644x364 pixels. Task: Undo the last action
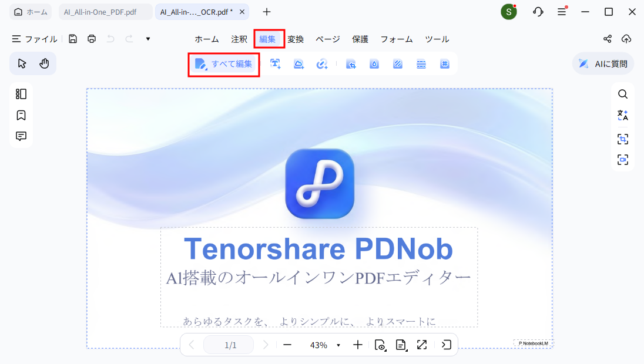click(110, 39)
